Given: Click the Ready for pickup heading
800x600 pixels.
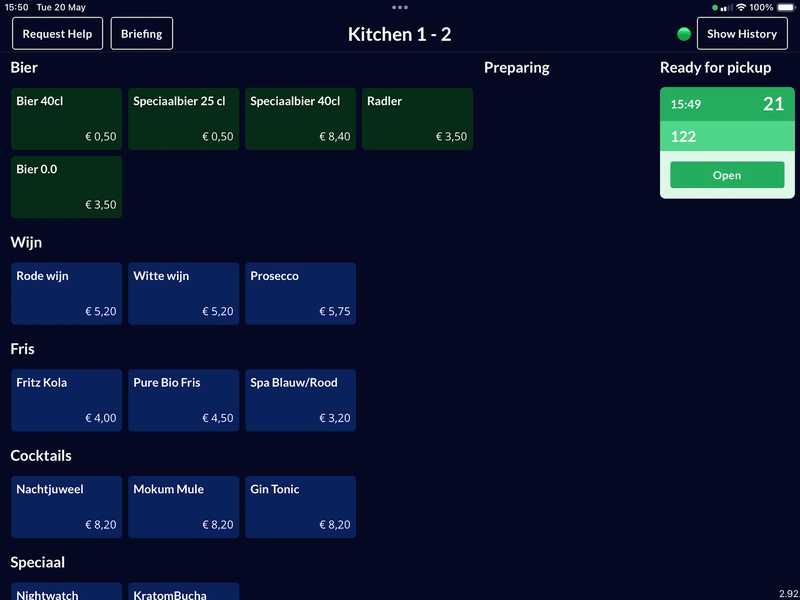Looking at the screenshot, I should point(715,67).
